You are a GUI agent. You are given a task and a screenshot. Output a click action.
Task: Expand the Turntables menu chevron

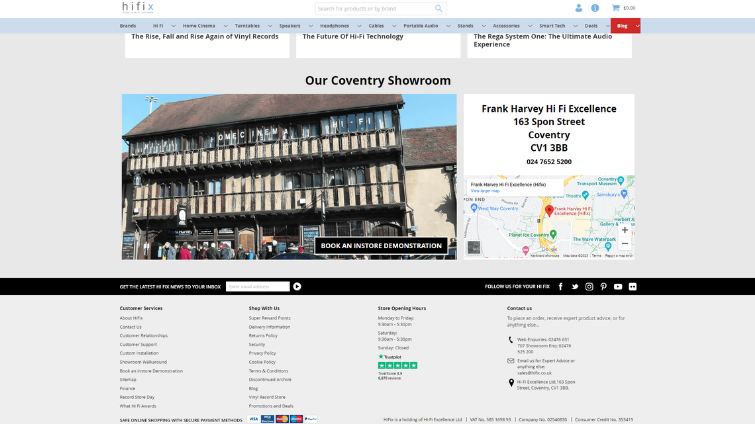coord(270,26)
